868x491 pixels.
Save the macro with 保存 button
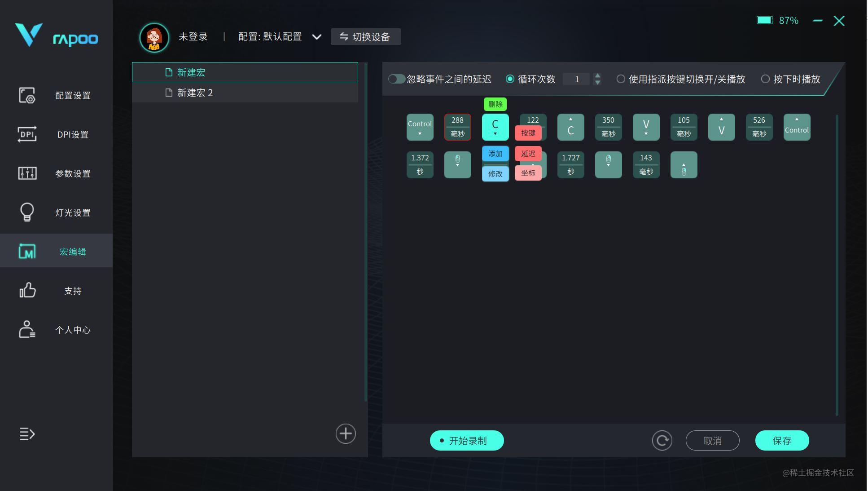click(x=782, y=440)
